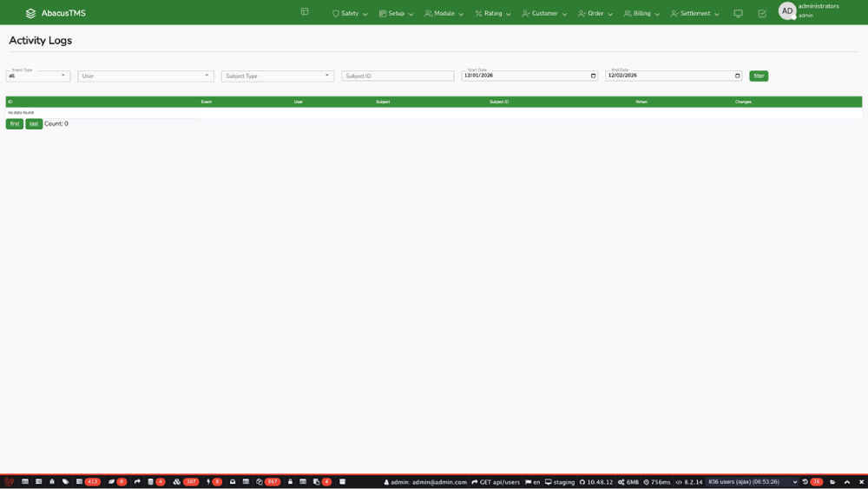Click the checklist tasks icon in header
The width and height of the screenshot is (868, 489).
[x=762, y=13]
